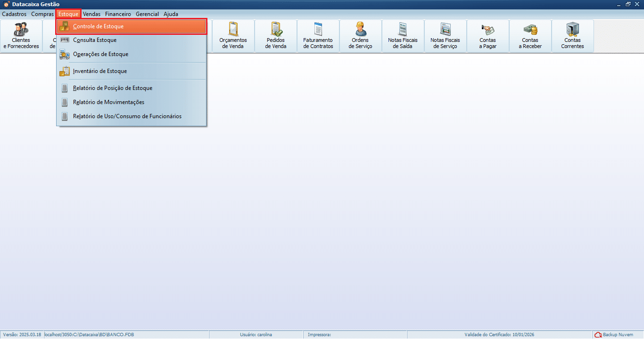644x339 pixels.
Task: Open Pedidos de Venda toolbar icon
Action: (x=275, y=36)
